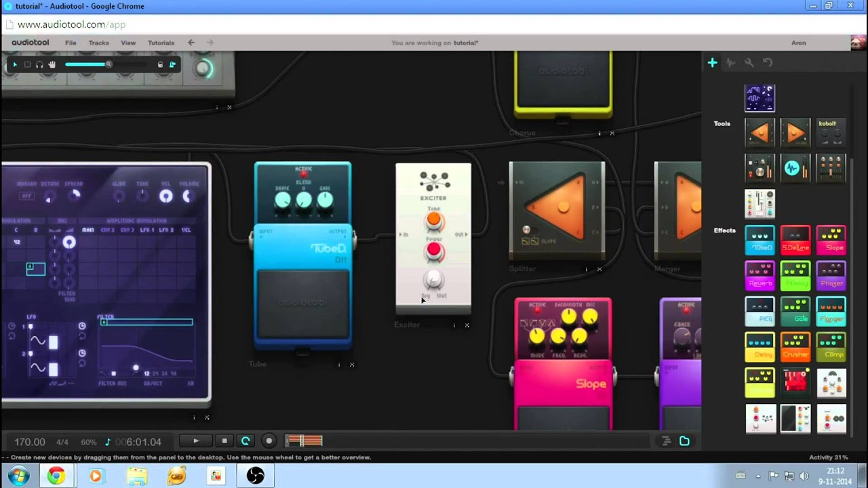Pick the Delay effect pedal icon
The image size is (868, 488).
tap(759, 347)
